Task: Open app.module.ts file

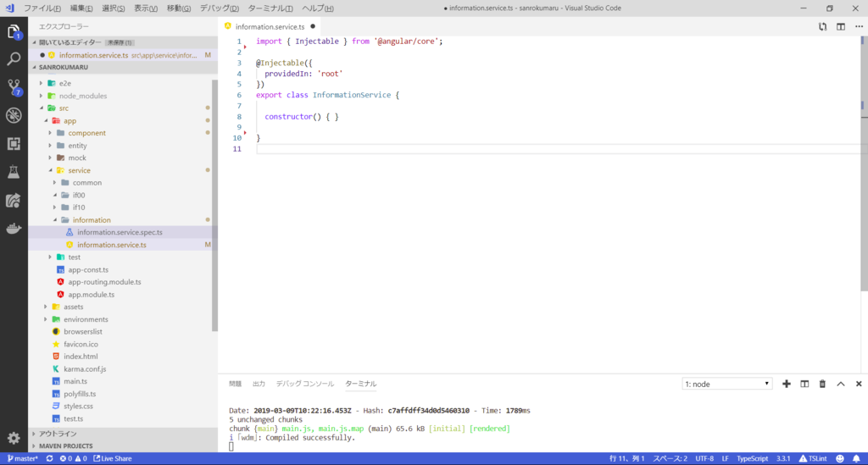Action: (92, 295)
